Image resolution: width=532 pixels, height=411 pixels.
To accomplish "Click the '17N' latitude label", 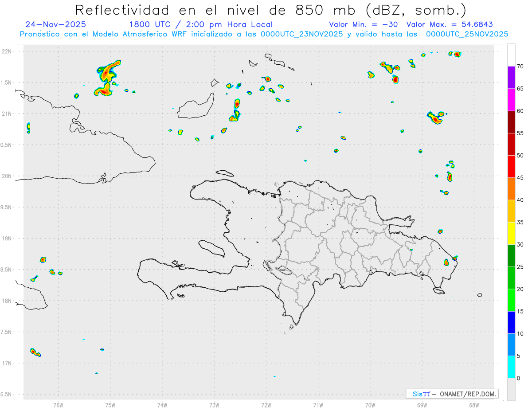I will (7, 363).
